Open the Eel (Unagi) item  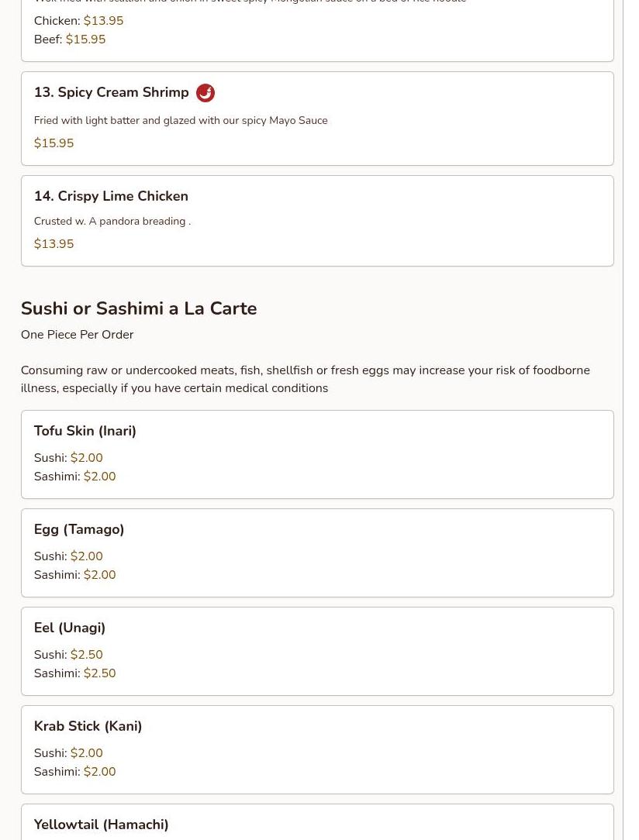(x=70, y=628)
